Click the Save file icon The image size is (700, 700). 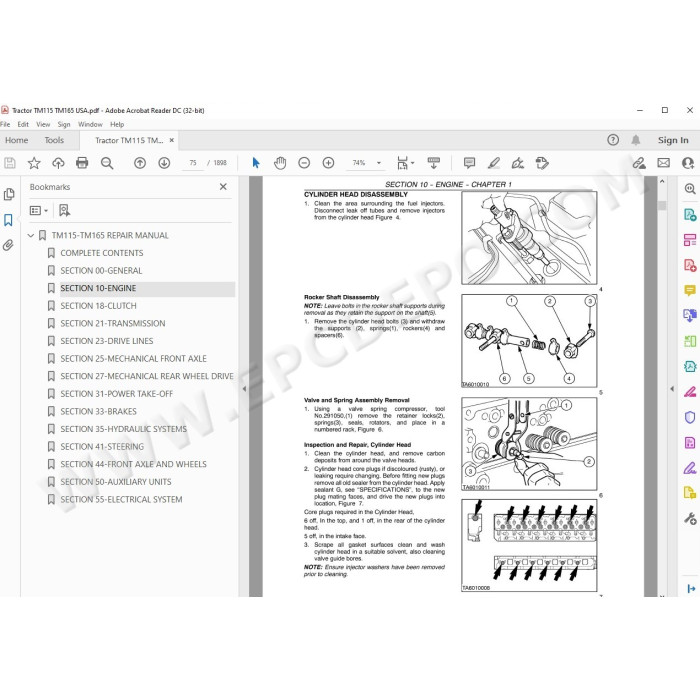pos(10,163)
